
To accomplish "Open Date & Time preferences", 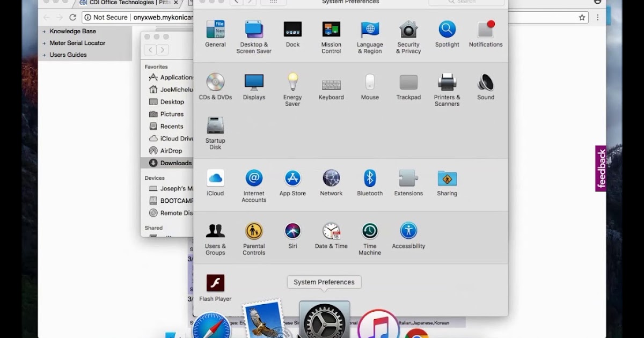I will pos(331,236).
